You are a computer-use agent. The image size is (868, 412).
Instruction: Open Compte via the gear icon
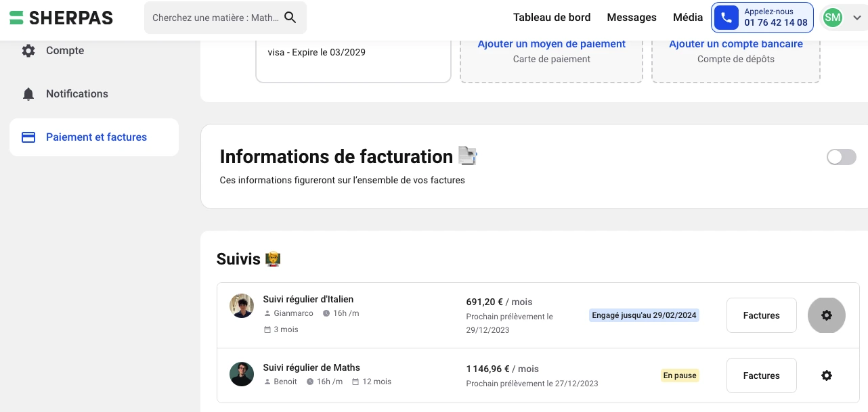point(28,51)
